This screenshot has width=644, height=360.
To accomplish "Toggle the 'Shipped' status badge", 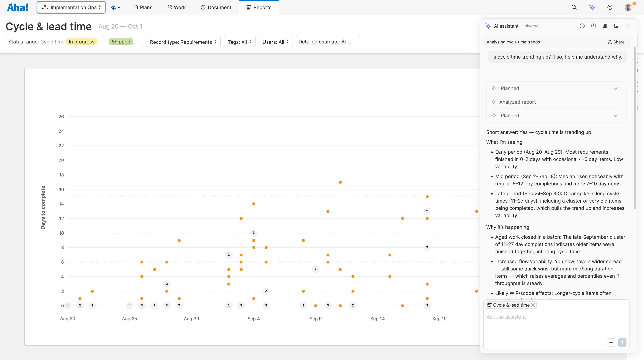I will (121, 42).
